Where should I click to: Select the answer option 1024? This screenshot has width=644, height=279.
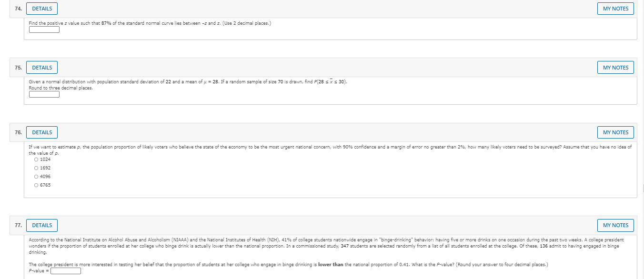click(x=36, y=159)
